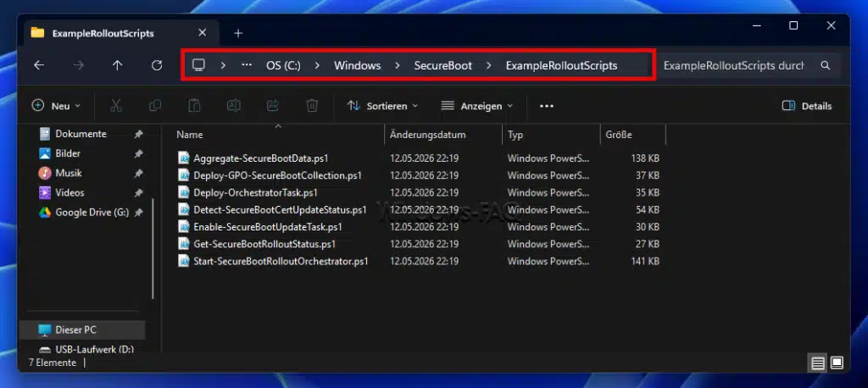This screenshot has width=868, height=388.
Task: Select Get-SecureBootRolloutStatus.ps1
Action: (264, 244)
